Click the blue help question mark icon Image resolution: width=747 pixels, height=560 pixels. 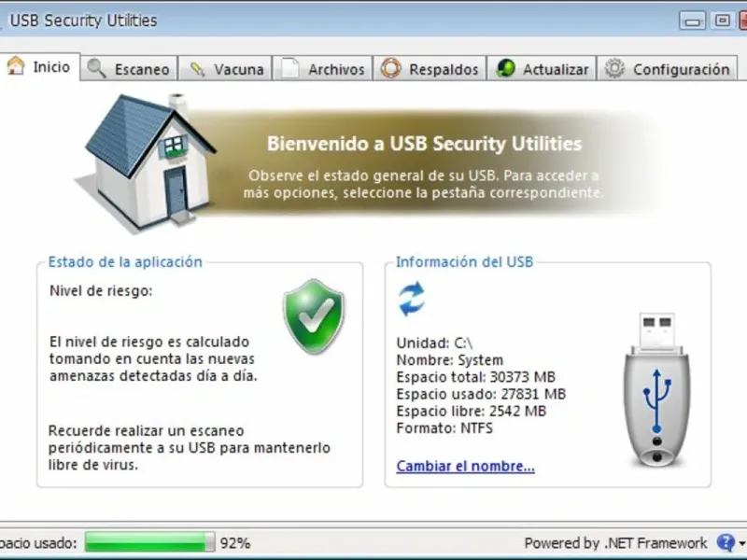pos(726,542)
